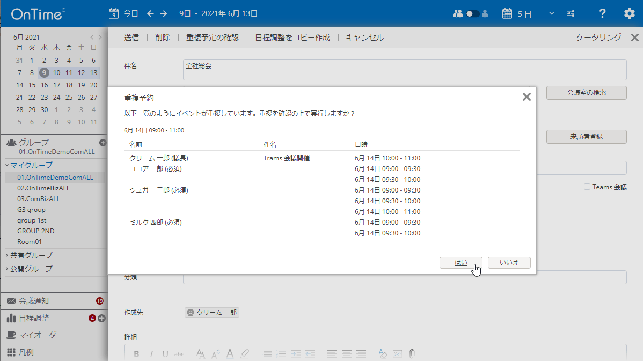Confirm the duplicate booking with はい
This screenshot has width=644, height=362.
pyautogui.click(x=460, y=262)
